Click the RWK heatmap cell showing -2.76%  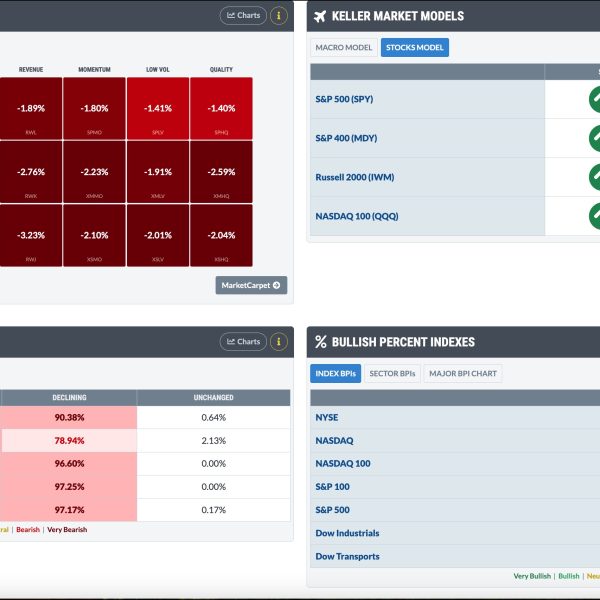(31, 172)
